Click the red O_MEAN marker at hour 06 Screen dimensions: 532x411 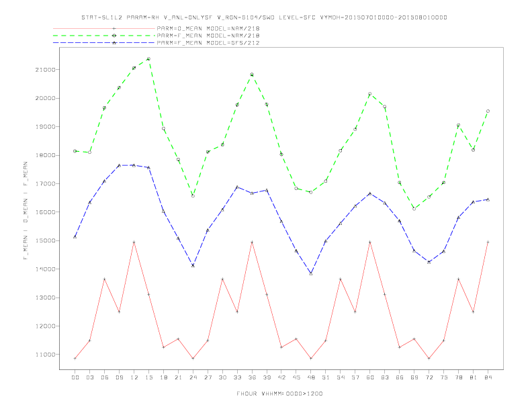tap(105, 279)
